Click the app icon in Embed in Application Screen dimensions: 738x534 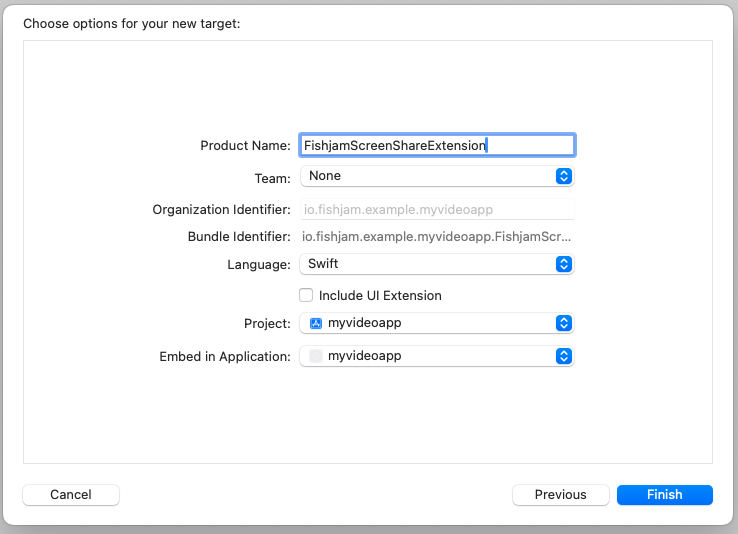pos(316,356)
